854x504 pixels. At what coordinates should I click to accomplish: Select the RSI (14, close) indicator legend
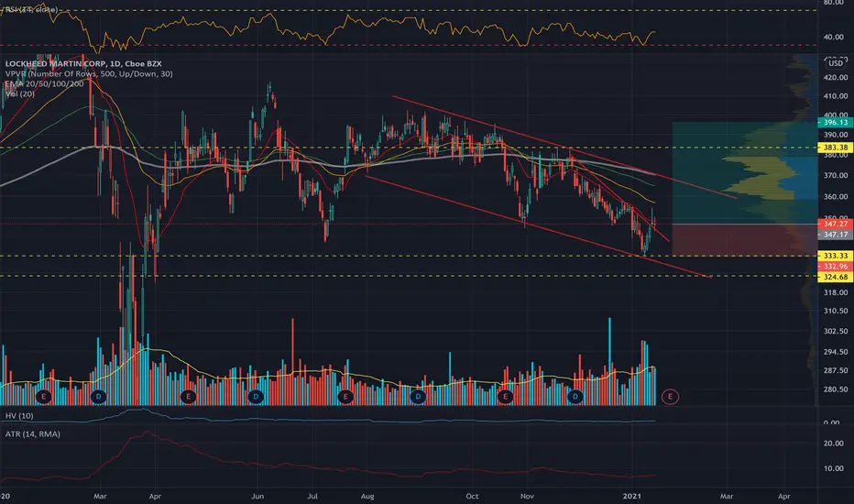pyautogui.click(x=30, y=9)
